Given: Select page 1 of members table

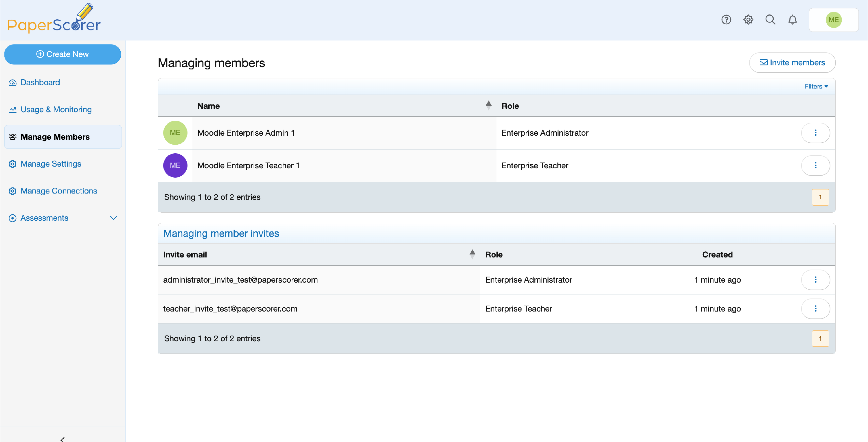Looking at the screenshot, I should [x=820, y=197].
